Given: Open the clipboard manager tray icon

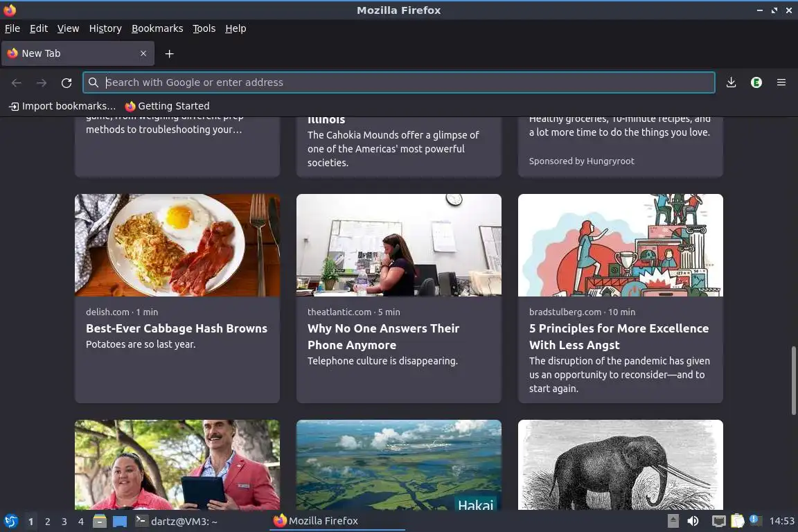Looking at the screenshot, I should pos(738,521).
